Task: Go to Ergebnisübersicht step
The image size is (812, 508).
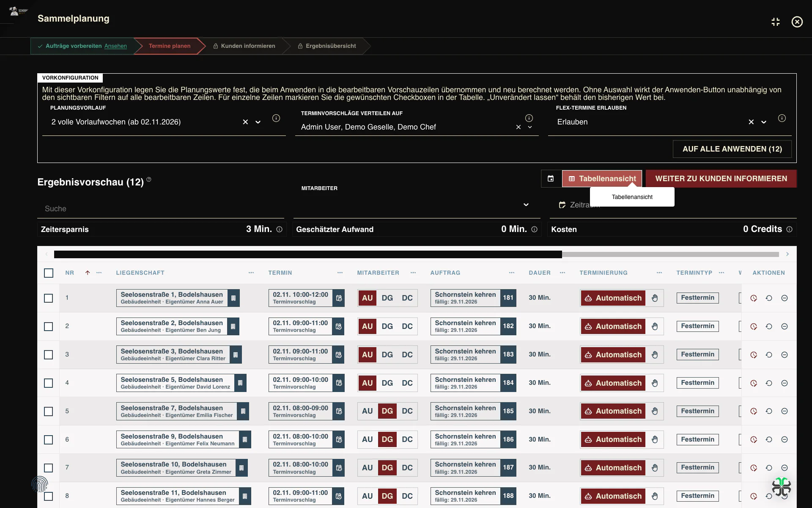Action: click(327, 46)
